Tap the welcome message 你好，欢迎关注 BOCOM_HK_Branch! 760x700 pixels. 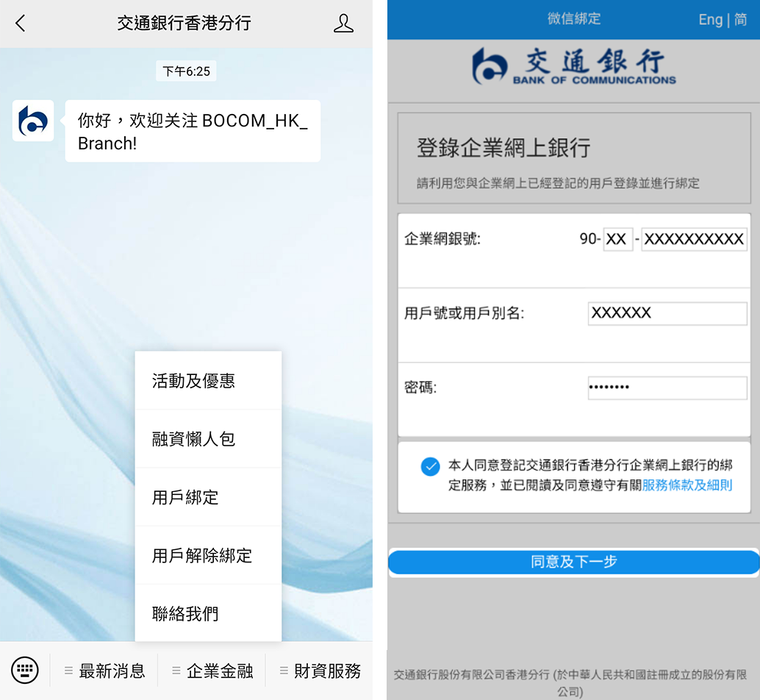193,132
